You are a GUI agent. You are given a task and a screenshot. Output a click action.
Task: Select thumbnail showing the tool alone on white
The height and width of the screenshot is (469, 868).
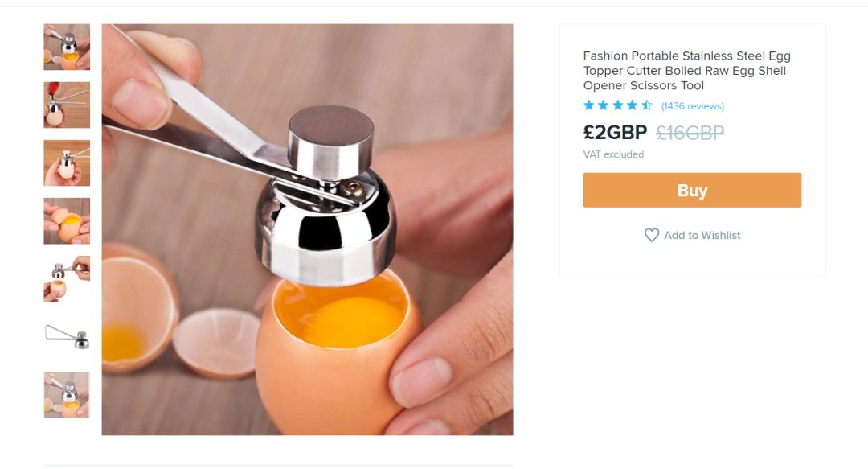click(x=67, y=336)
